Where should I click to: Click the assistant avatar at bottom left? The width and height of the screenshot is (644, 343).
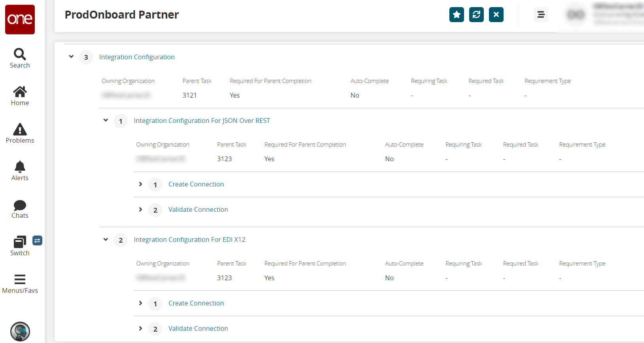20,331
